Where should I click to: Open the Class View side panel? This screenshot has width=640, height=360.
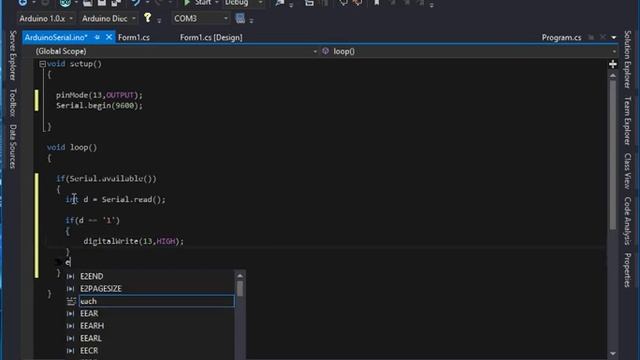628,171
